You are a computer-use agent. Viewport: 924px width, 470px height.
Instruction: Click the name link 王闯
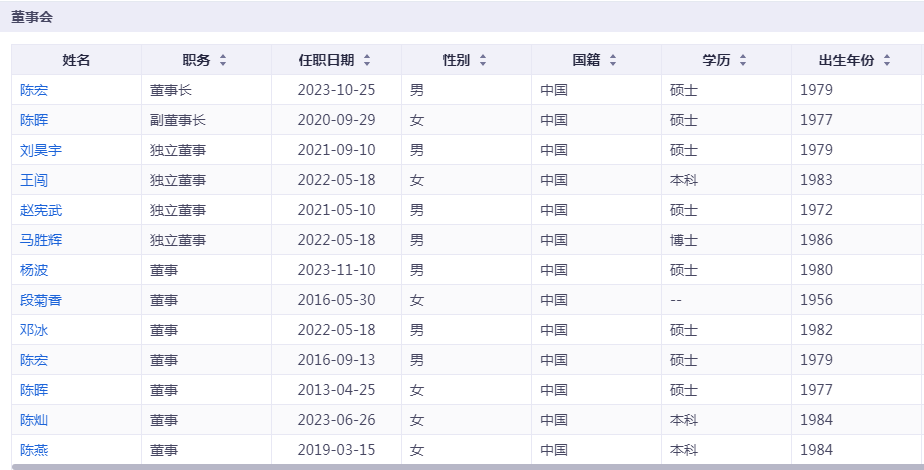pos(34,180)
